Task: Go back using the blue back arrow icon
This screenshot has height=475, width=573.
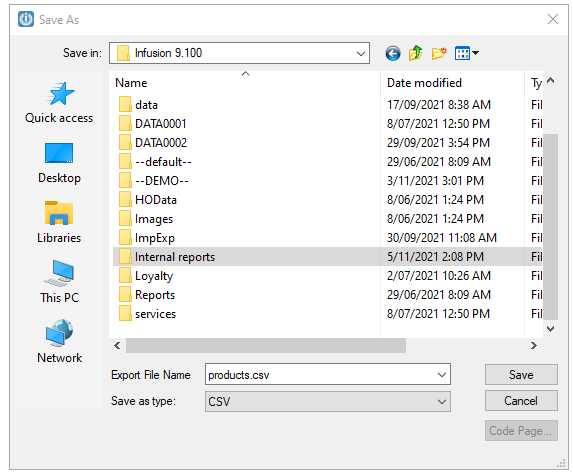Action: (393, 54)
